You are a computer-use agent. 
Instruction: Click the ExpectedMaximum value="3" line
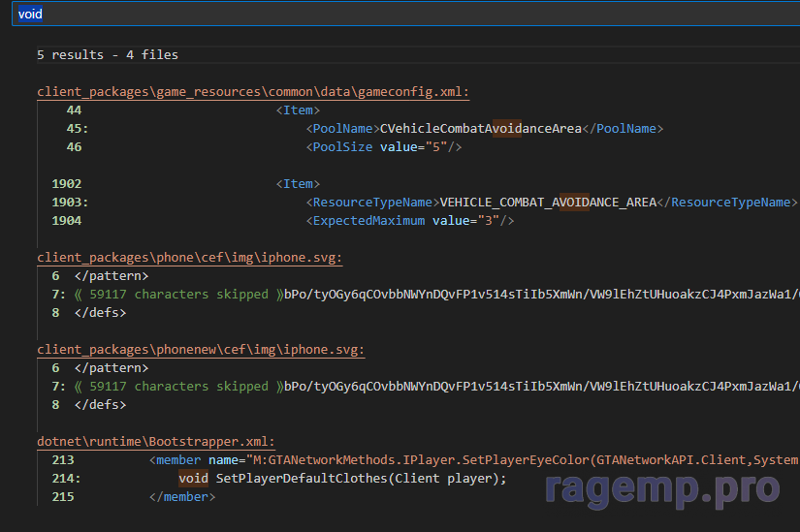[409, 221]
